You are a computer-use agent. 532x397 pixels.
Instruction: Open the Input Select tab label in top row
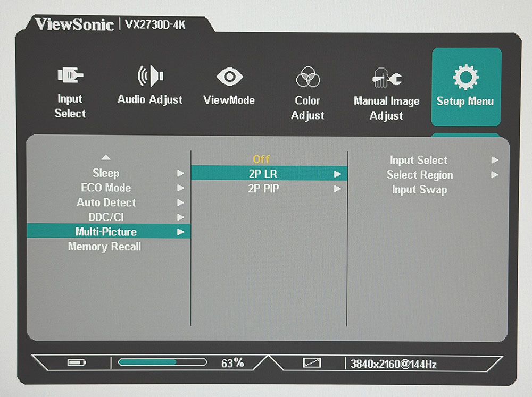pos(70,106)
